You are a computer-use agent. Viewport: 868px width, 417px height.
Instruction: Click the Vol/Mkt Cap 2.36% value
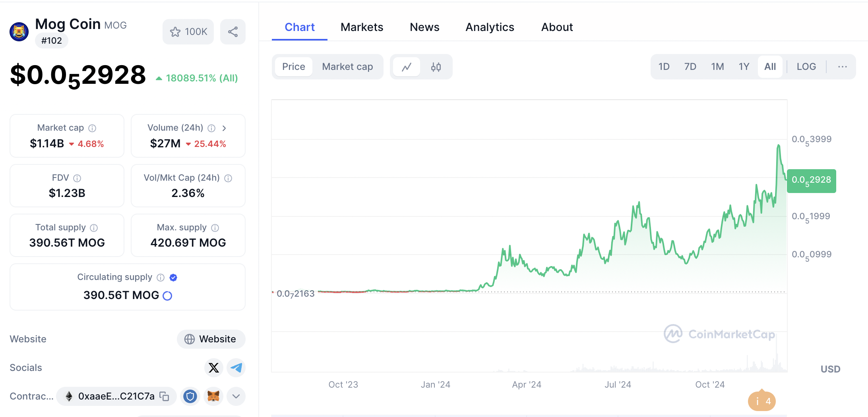pos(188,193)
